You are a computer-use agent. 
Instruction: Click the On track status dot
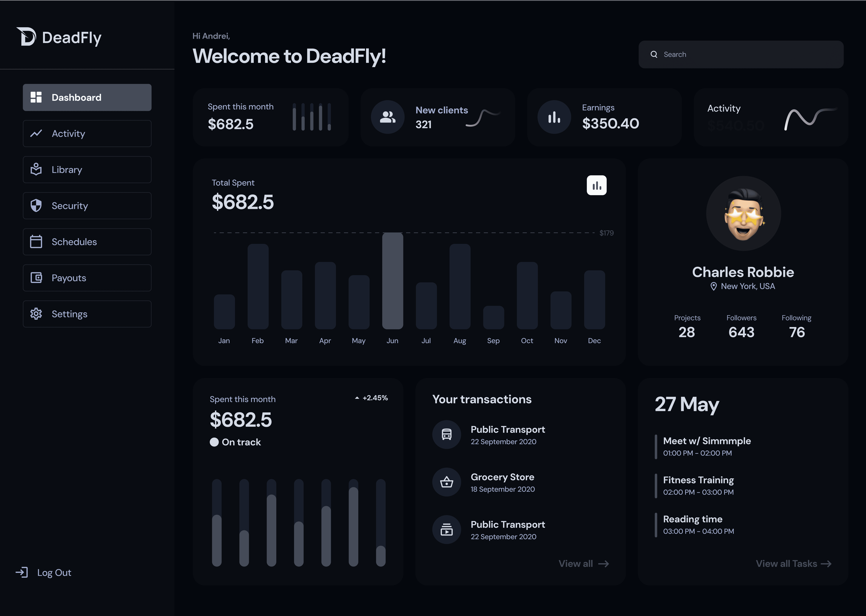(x=214, y=442)
